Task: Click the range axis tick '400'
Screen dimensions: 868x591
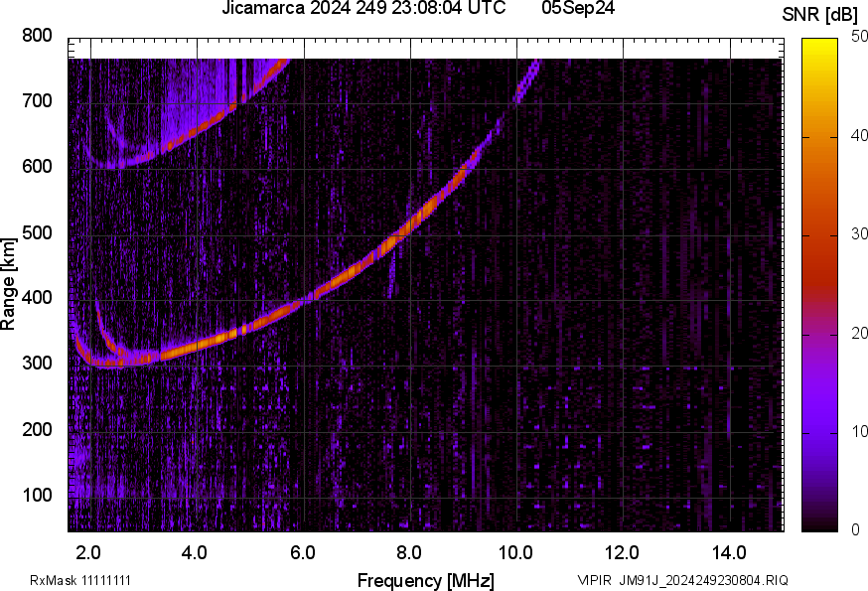Action: [x=37, y=298]
